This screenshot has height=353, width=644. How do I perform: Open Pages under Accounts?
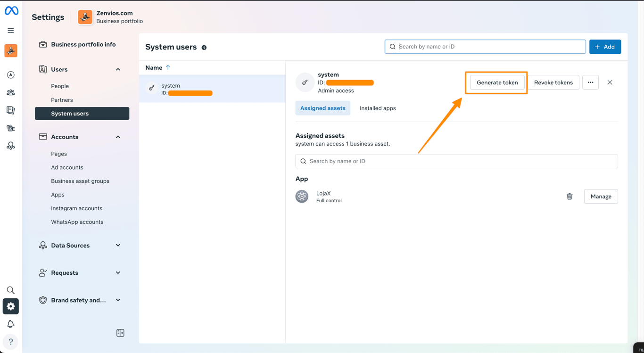59,154
